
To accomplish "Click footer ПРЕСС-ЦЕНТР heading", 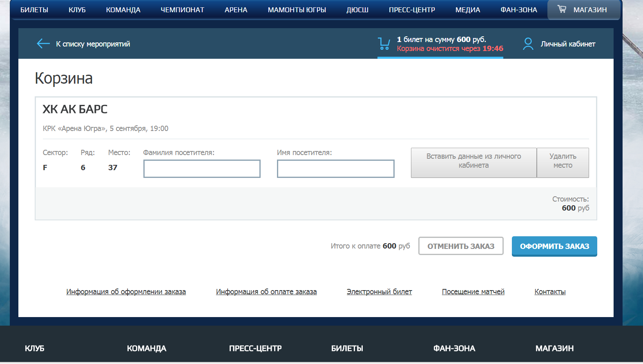I will tap(255, 348).
